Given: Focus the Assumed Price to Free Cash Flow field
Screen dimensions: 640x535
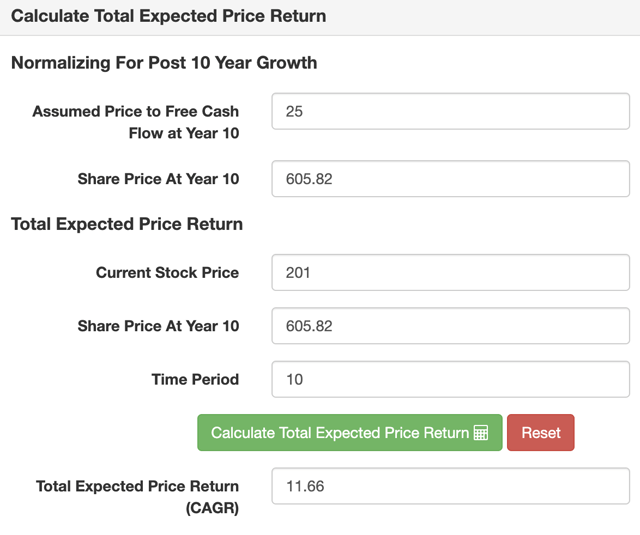Looking at the screenshot, I should 451,111.
